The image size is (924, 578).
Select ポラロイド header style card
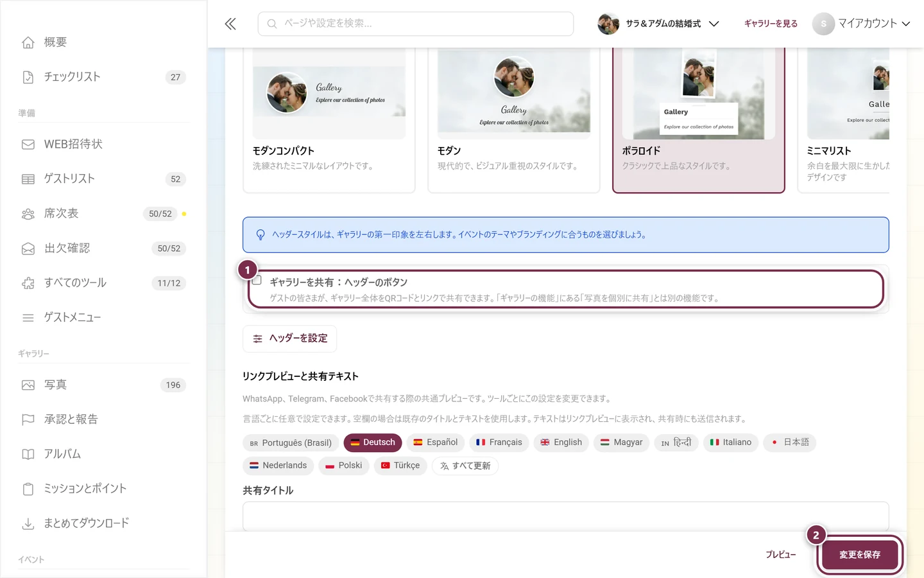point(699,120)
